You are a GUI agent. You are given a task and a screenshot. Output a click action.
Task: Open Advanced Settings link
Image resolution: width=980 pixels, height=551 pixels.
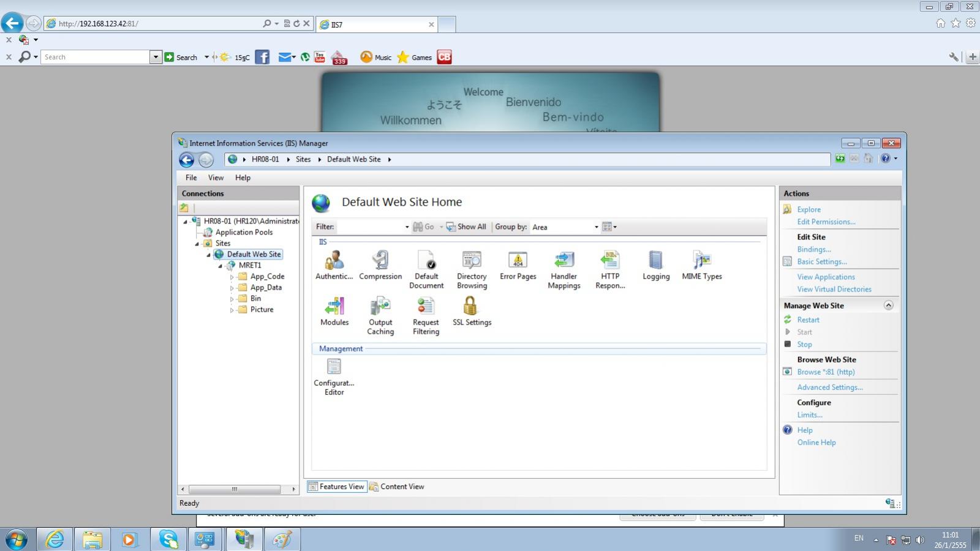point(830,387)
